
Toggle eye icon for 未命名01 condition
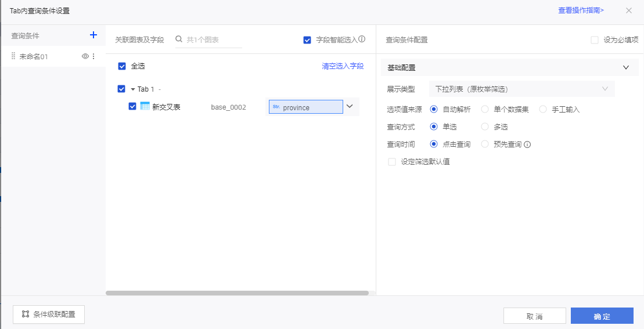[x=85, y=56]
